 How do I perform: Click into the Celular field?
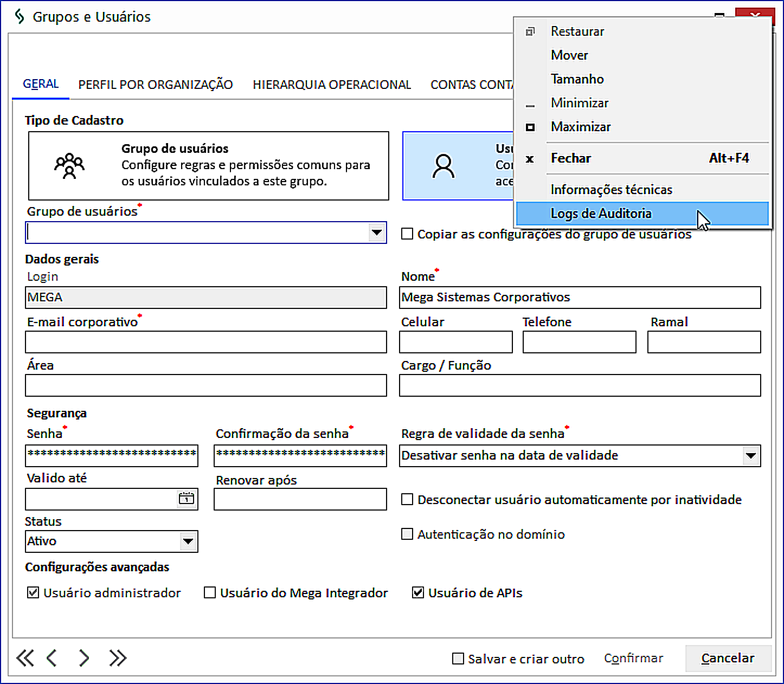point(456,342)
